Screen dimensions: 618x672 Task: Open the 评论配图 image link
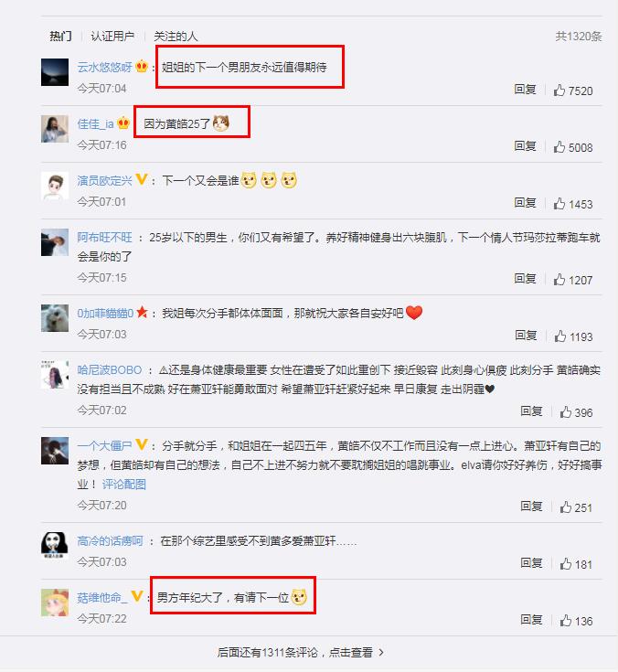(124, 485)
